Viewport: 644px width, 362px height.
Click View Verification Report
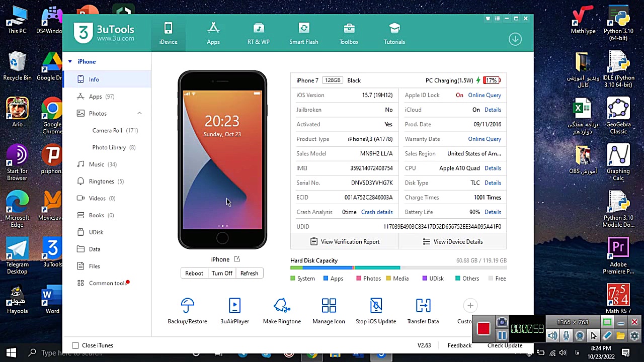click(345, 242)
